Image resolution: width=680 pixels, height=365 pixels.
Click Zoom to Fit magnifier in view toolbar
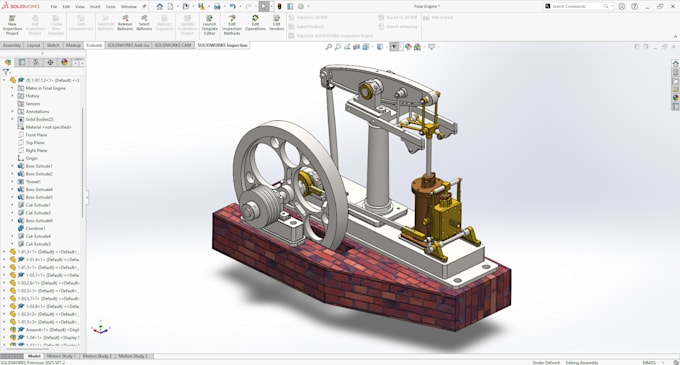(x=329, y=47)
